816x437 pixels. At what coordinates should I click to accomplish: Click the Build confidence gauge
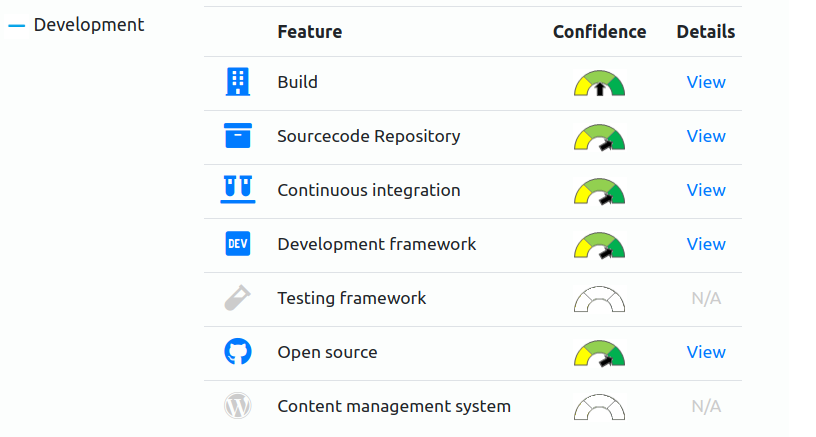[x=600, y=83]
